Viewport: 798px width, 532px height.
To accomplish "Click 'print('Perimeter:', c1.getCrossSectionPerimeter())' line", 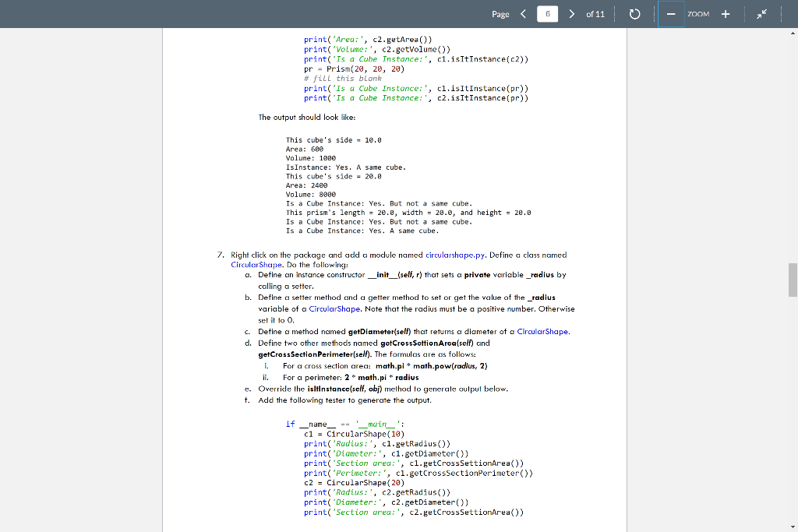I will (418, 473).
